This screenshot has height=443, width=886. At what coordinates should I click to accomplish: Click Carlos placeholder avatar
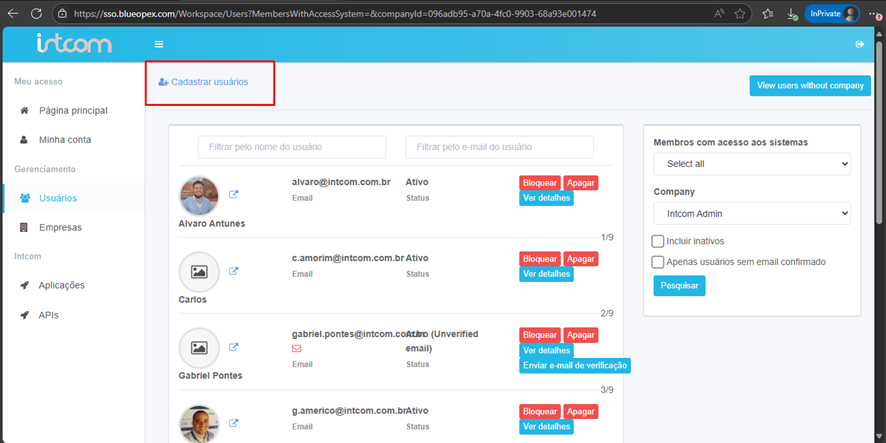pos(199,272)
